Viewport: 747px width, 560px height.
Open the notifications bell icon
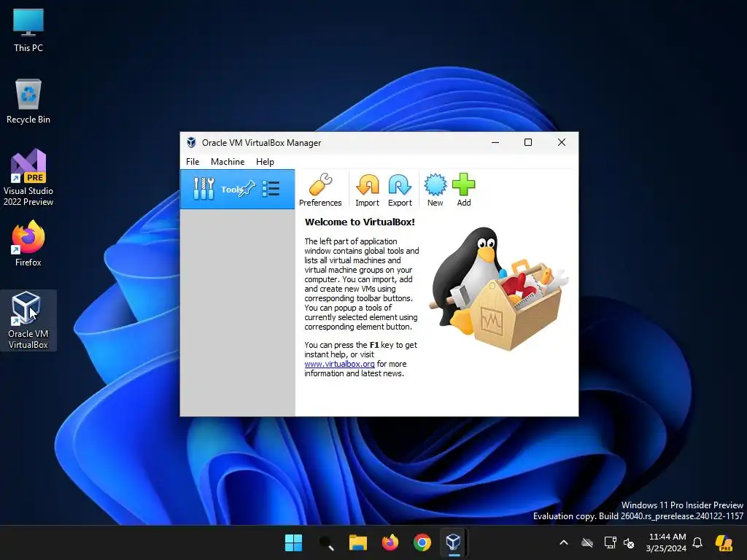(x=697, y=542)
